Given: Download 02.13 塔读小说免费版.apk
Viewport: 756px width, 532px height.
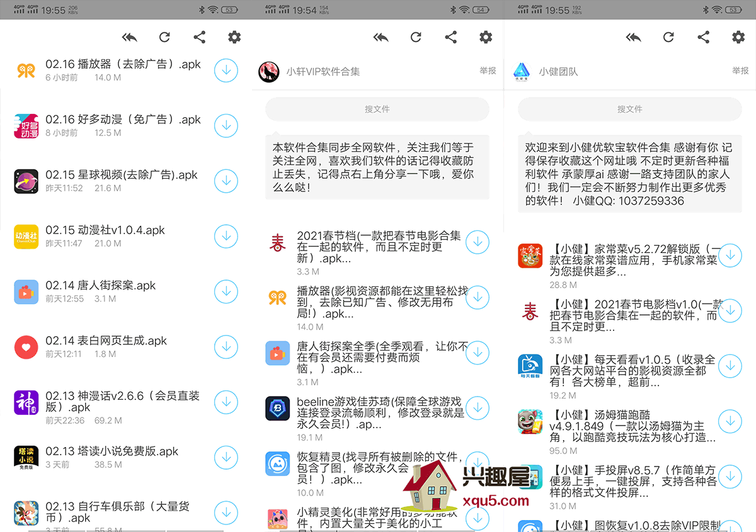Looking at the screenshot, I should tap(226, 458).
